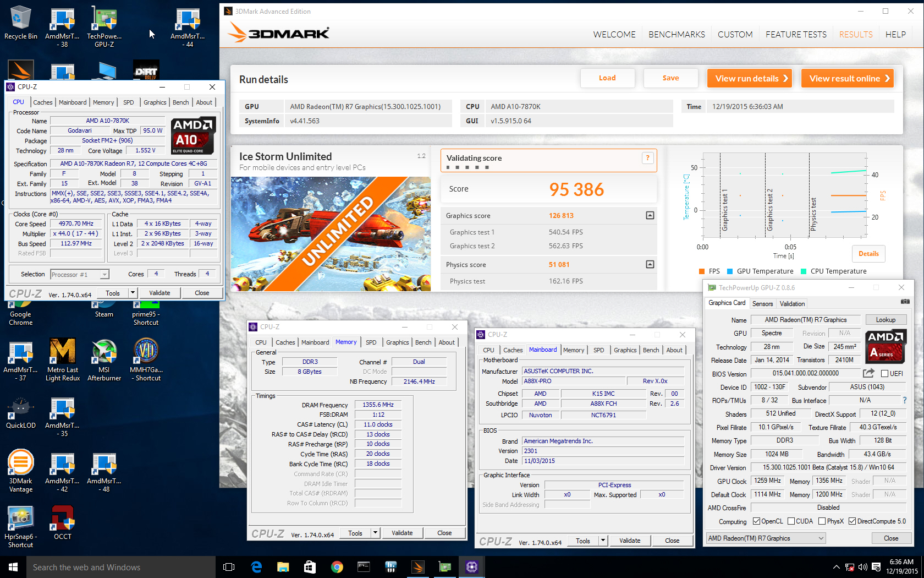Open the Processor #1 selection dropdown
The width and height of the screenshot is (924, 578).
coord(80,274)
